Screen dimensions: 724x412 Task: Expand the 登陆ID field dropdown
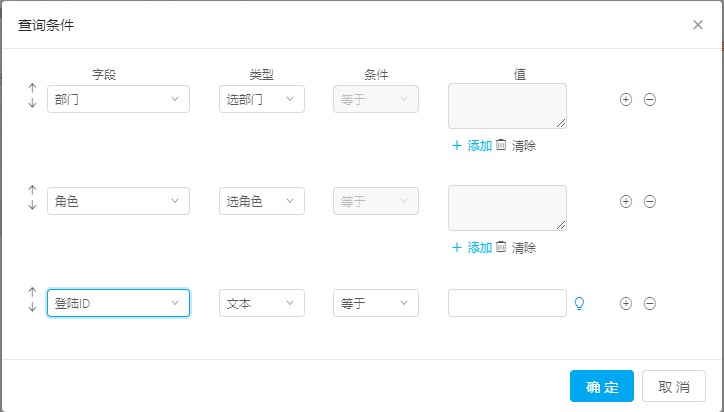point(118,303)
